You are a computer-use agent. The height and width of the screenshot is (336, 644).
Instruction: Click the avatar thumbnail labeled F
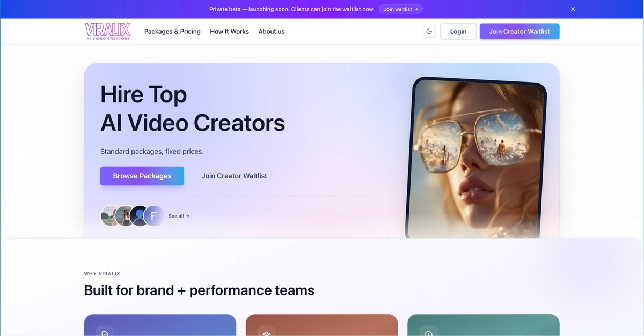click(x=154, y=215)
